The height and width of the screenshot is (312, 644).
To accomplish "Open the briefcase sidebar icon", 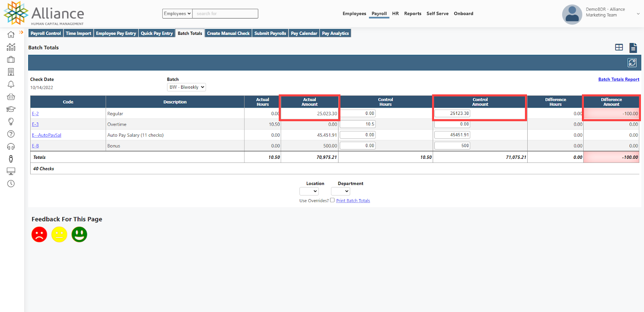I will coord(11,60).
